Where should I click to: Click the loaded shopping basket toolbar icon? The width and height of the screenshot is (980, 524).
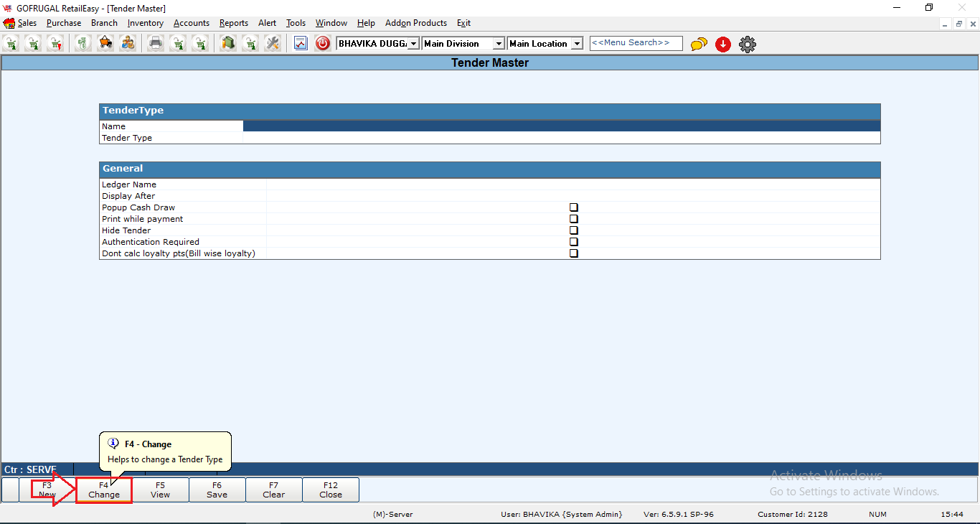(105, 44)
